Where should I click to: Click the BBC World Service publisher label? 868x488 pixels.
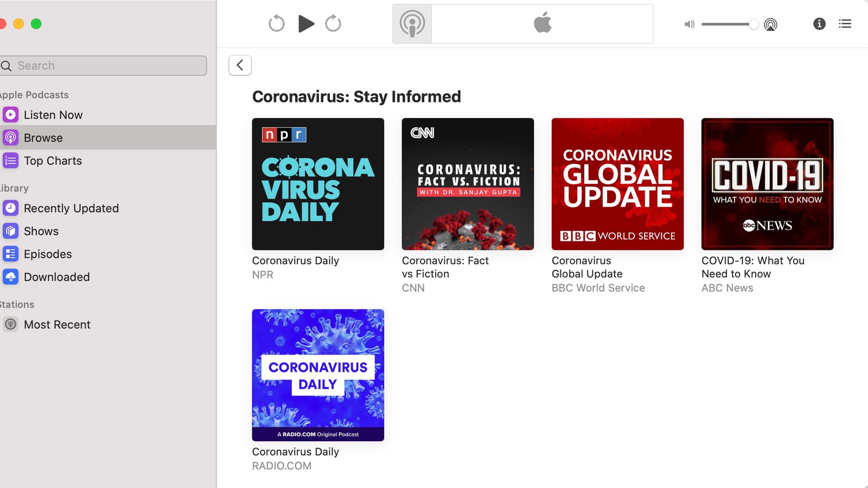598,288
